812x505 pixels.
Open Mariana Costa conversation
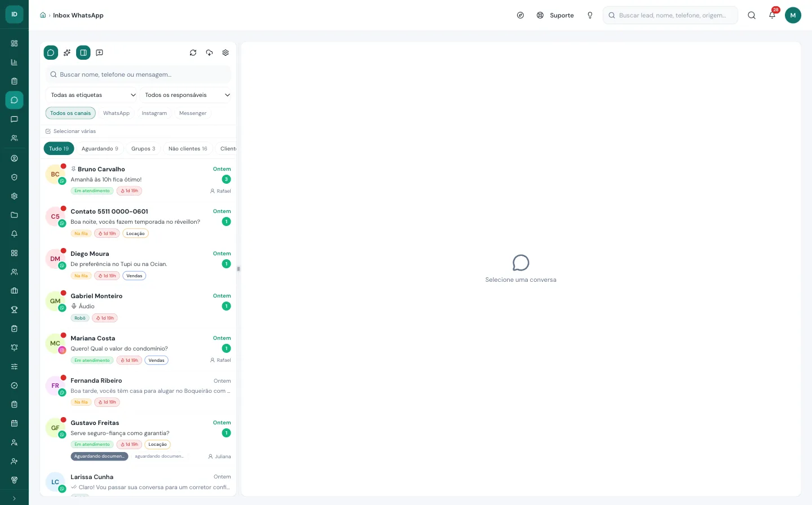[x=138, y=349]
